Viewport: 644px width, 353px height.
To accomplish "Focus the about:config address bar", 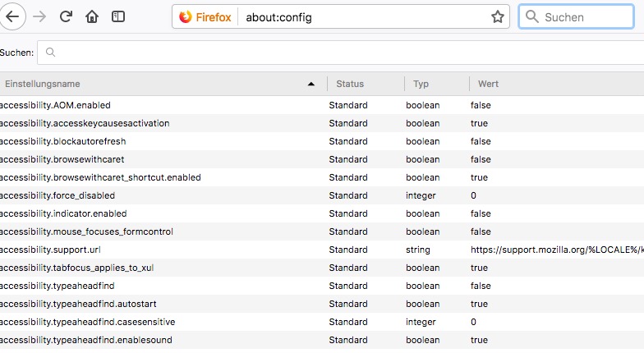I will (361, 16).
